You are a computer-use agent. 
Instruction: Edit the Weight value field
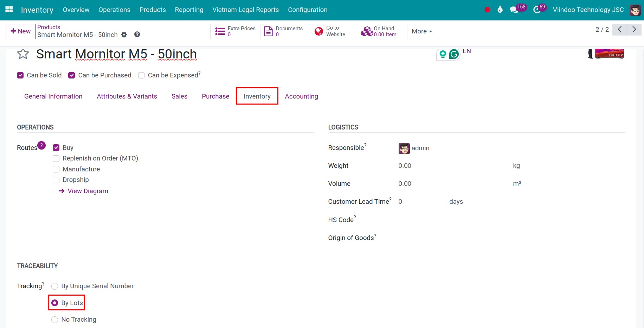(x=453, y=166)
